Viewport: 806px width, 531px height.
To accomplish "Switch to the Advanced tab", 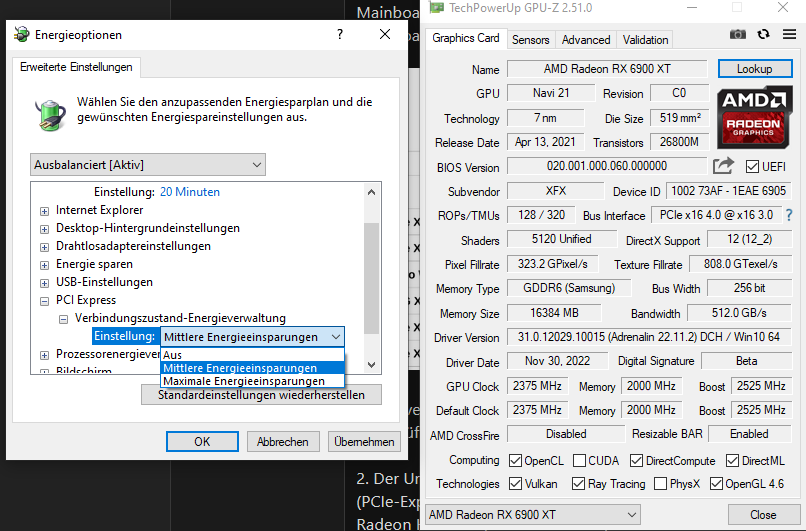I will tap(586, 40).
